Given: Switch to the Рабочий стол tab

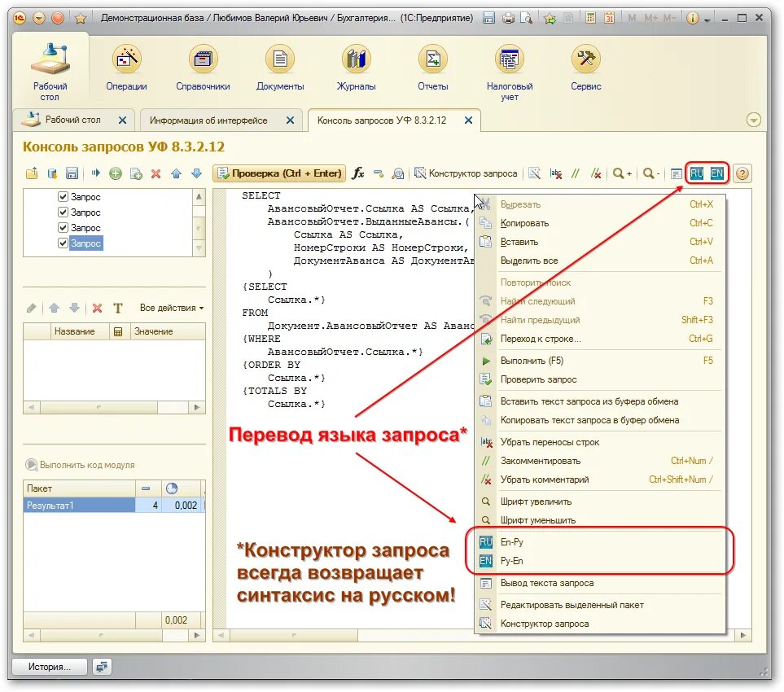Looking at the screenshot, I should (72, 120).
